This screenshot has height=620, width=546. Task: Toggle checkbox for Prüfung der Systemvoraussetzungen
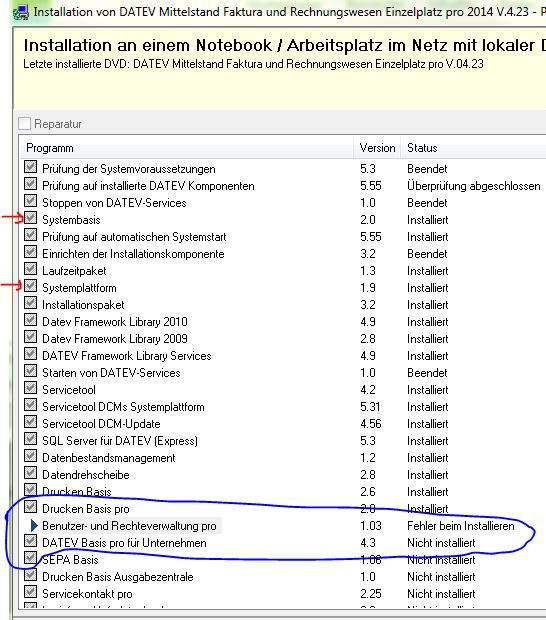(30, 167)
